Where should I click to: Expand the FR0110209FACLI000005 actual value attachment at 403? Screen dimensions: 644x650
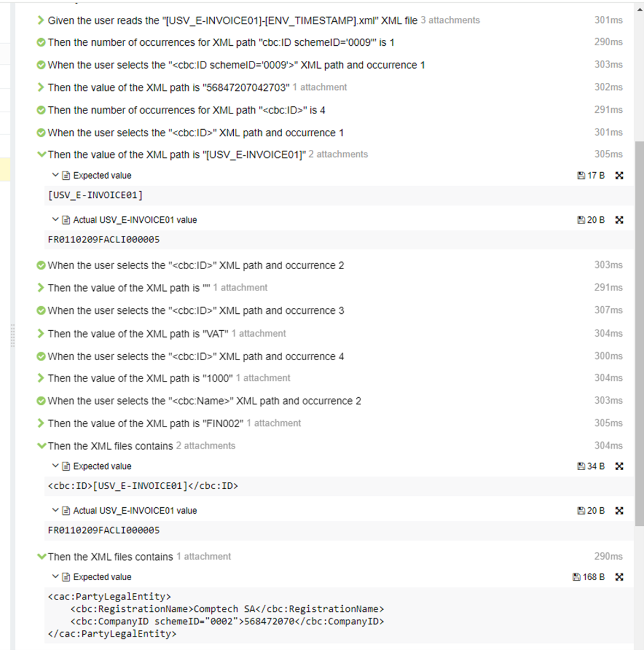pyautogui.click(x=55, y=220)
